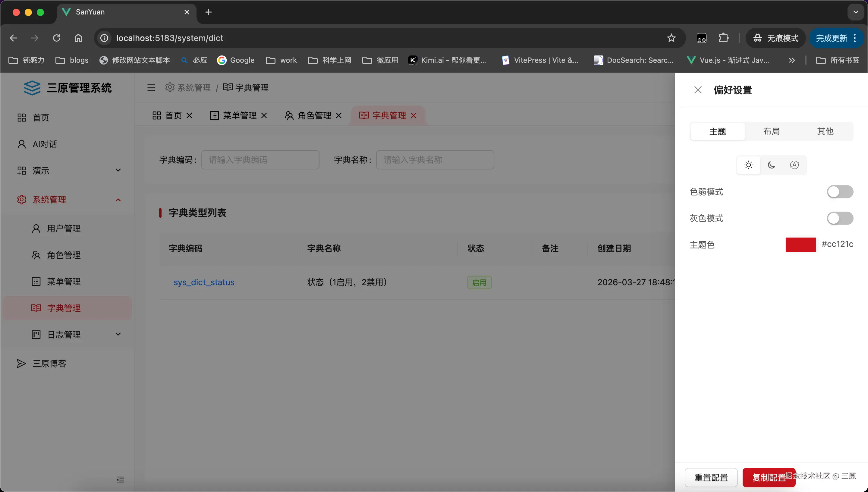Click the 重置配置 button
This screenshot has height=492, width=868.
pos(711,477)
